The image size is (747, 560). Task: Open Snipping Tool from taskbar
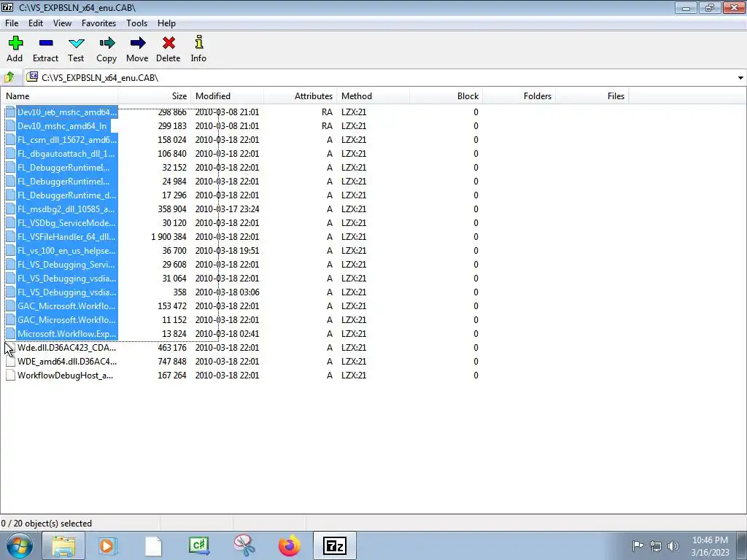coord(244,545)
